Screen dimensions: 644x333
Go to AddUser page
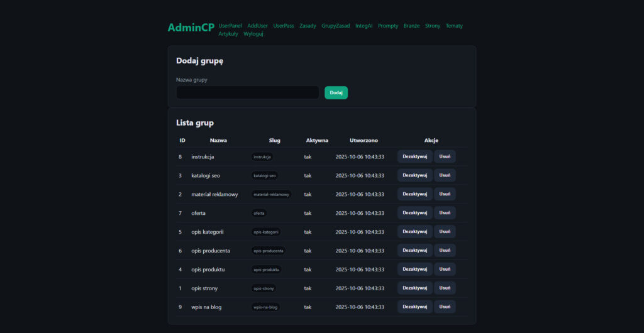pyautogui.click(x=257, y=26)
